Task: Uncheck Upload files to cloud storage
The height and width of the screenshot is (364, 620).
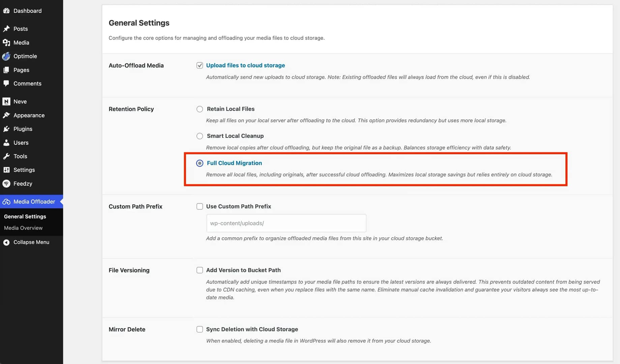Action: pos(200,65)
